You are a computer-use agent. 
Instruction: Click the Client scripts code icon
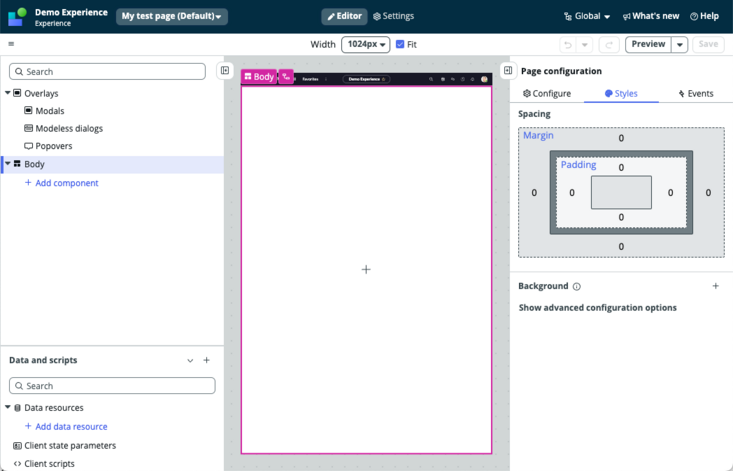tap(17, 464)
